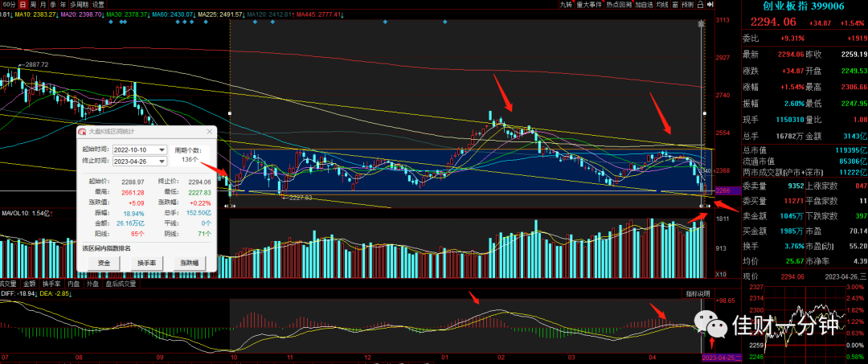The width and height of the screenshot is (868, 364).
Task: Click the 预测 forecast button
Action: (x=688, y=5)
